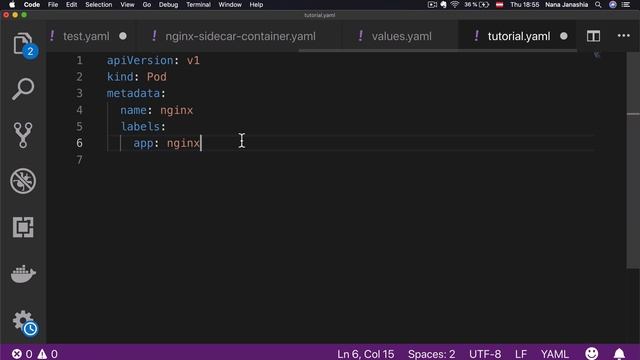The height and width of the screenshot is (360, 640).
Task: Click the unsaved dot on tutorial.yaml tab
Action: tap(564, 36)
